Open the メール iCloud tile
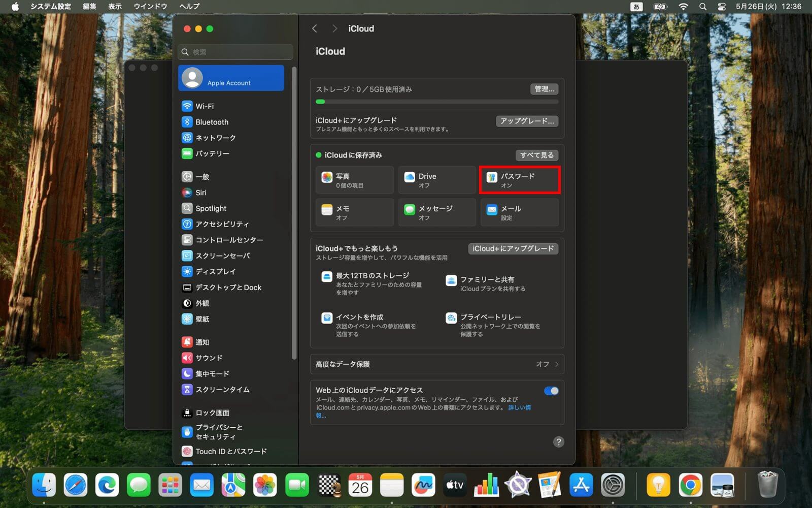Screen dimensions: 812x508 pyautogui.click(x=520, y=212)
